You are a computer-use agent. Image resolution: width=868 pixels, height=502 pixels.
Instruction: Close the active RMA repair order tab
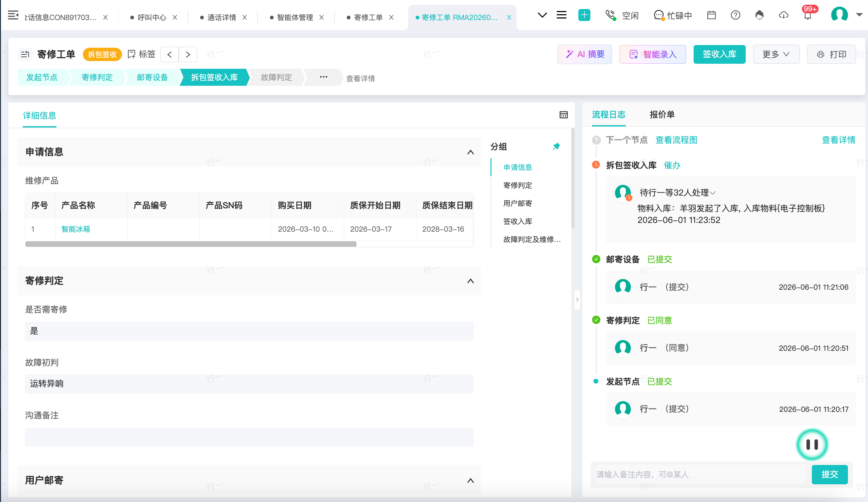tap(509, 17)
